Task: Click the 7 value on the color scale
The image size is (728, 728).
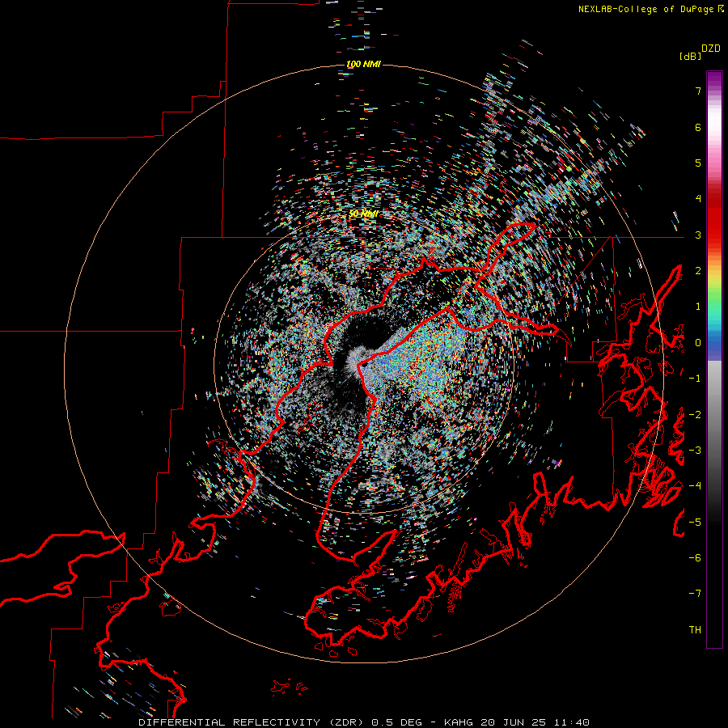Action: (x=698, y=91)
